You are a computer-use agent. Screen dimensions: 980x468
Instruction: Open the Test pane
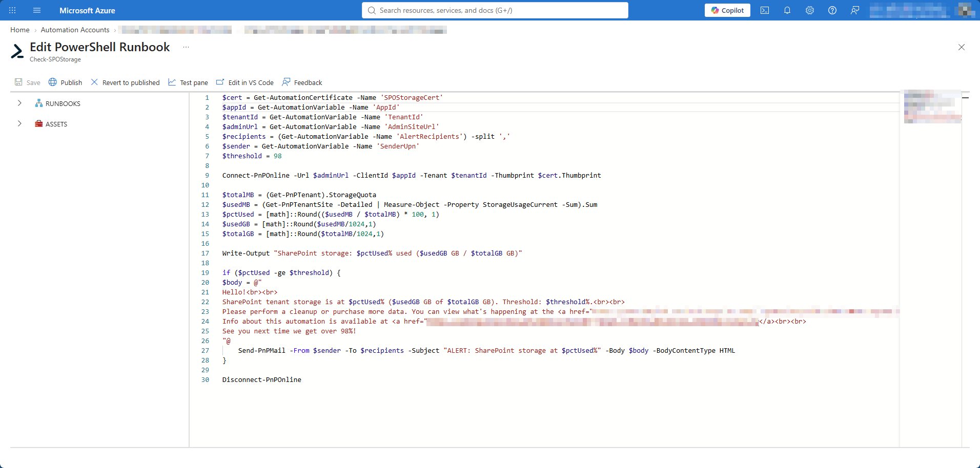[188, 82]
